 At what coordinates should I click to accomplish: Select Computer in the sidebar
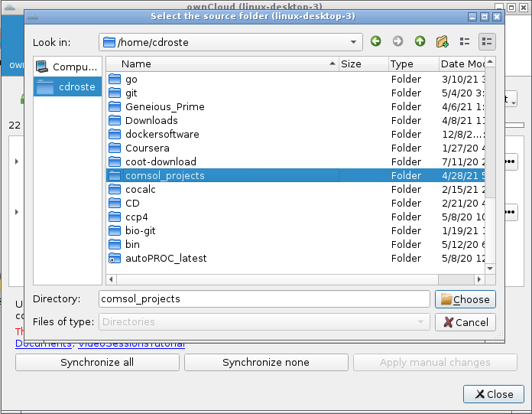point(67,67)
